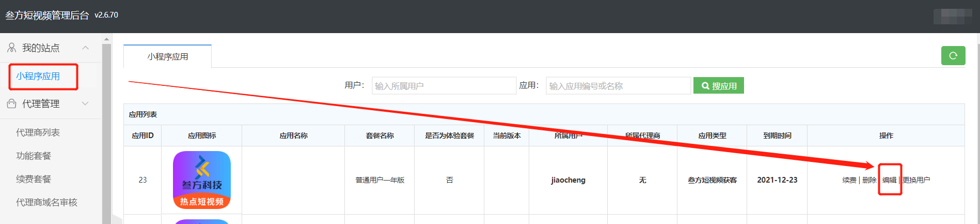Click the 普通用户一年版 package cell

380,180
